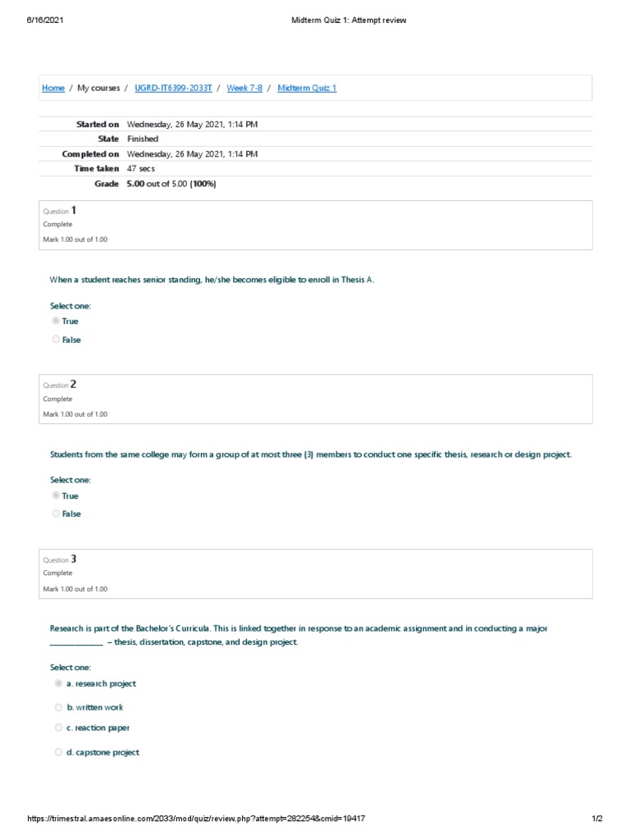Viewport: 630px width, 840px height.
Task: Pick option c. reaction paper
Action: pyautogui.click(x=58, y=728)
